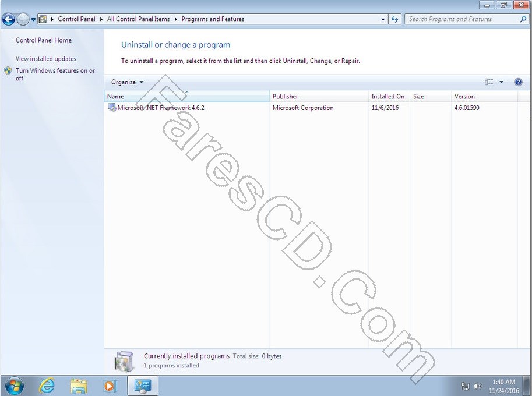Click version 4.6.01590 cell

point(467,108)
